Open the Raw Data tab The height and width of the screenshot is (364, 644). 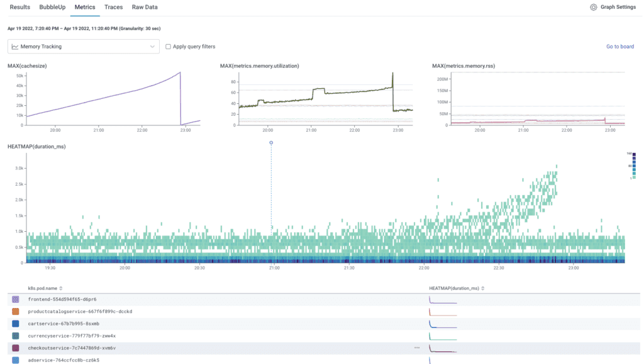144,7
